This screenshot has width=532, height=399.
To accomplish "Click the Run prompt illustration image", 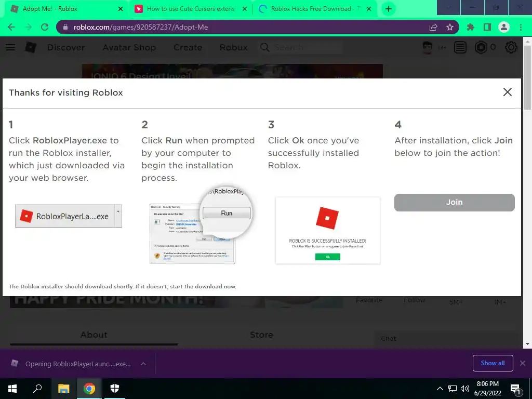I will (x=200, y=225).
